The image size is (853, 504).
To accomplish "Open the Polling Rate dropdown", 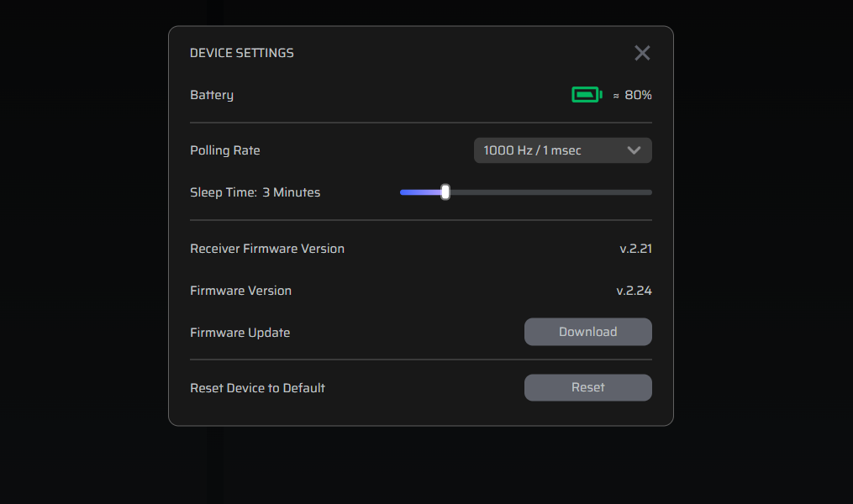I will click(x=562, y=150).
